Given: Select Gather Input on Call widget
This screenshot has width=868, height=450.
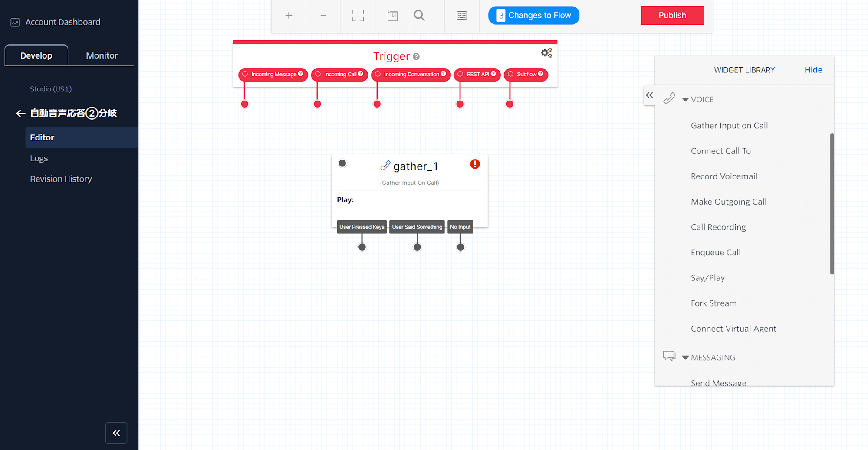Looking at the screenshot, I should [729, 126].
